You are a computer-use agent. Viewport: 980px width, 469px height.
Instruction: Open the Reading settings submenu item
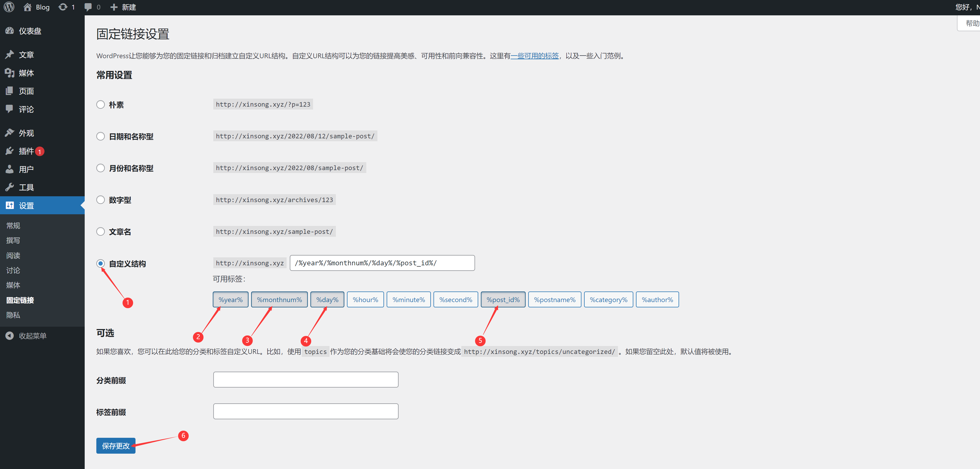[x=13, y=256]
